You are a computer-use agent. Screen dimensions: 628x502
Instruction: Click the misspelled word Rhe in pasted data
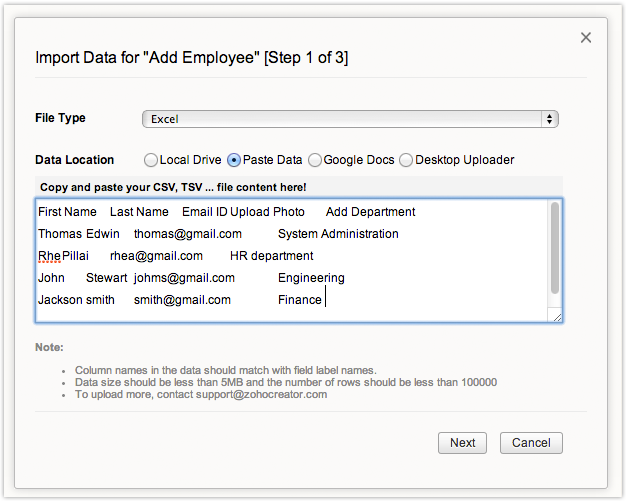tap(49, 256)
